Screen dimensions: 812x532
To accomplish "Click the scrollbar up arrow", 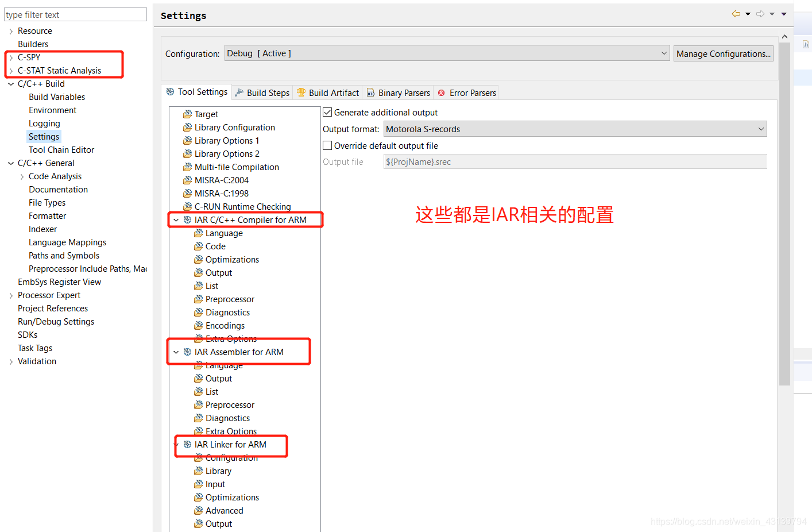I will tap(785, 36).
